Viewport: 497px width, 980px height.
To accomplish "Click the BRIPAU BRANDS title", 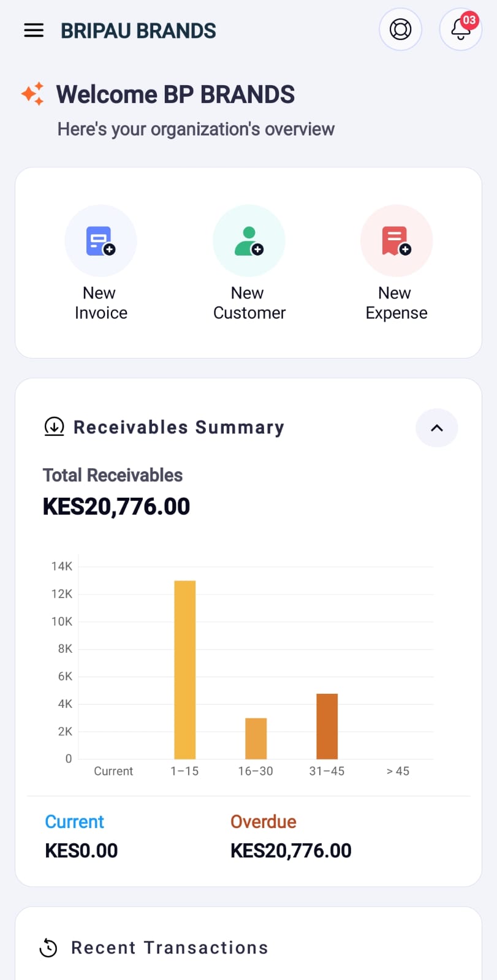I will pos(138,31).
